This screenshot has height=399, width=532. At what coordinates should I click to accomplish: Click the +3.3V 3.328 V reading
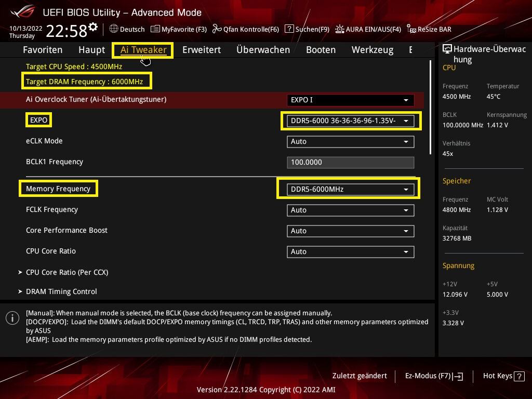click(x=453, y=323)
